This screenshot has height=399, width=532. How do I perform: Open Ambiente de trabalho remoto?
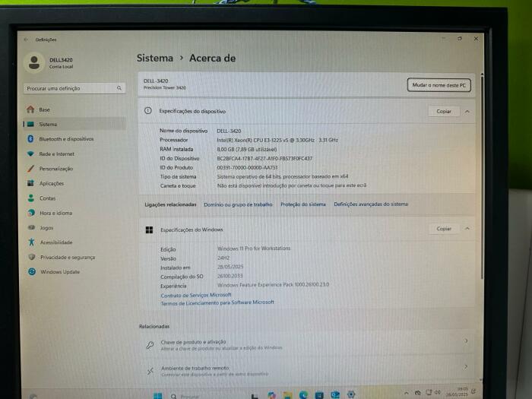pos(307,371)
